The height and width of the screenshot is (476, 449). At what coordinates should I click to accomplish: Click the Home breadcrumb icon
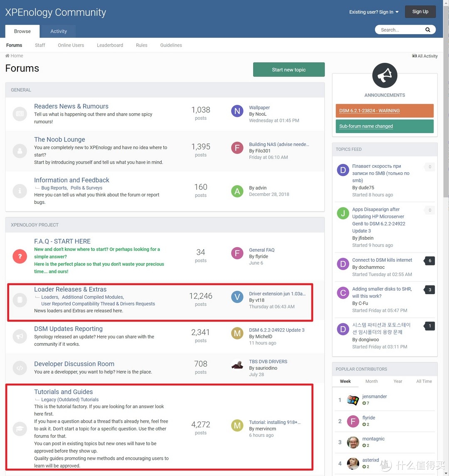coord(7,56)
